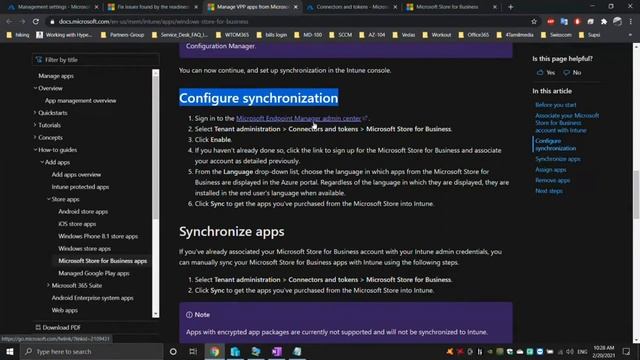Click the volume speaker tray icon
640x360 pixels.
(570, 351)
